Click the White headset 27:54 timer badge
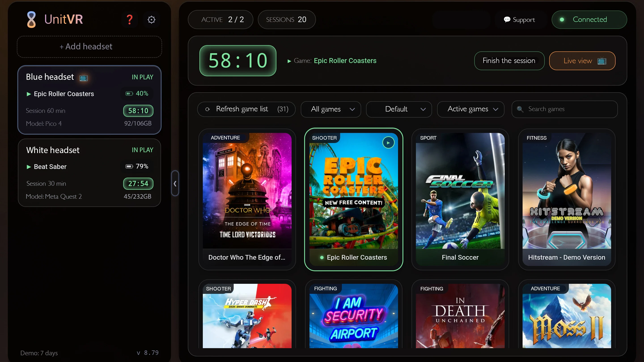 [138, 184]
